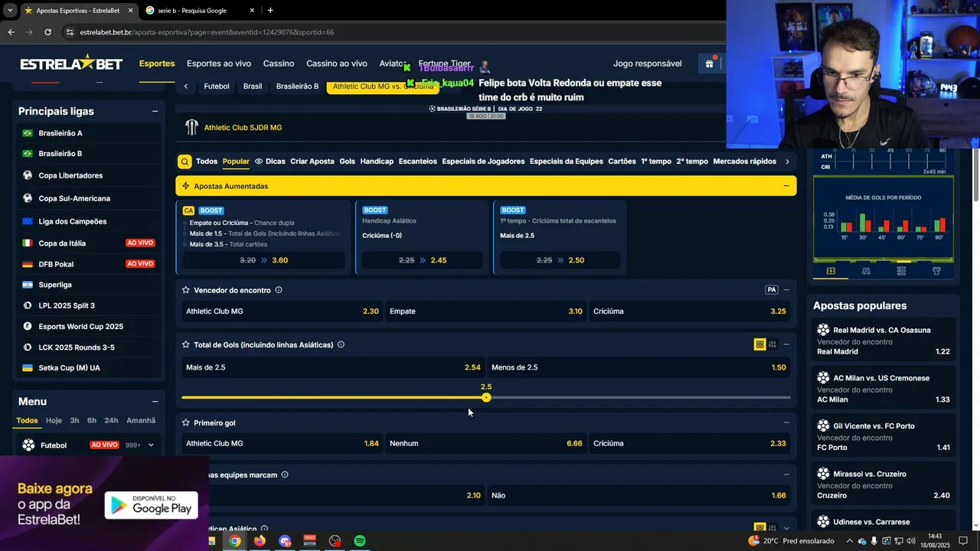
Task: Open OBS Studio from the taskbar
Action: pos(335,541)
